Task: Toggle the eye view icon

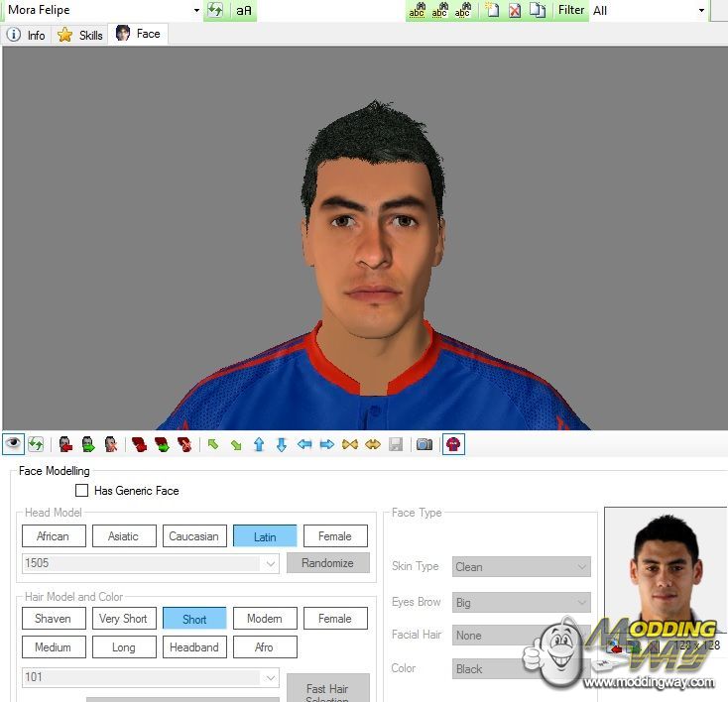Action: (x=14, y=444)
